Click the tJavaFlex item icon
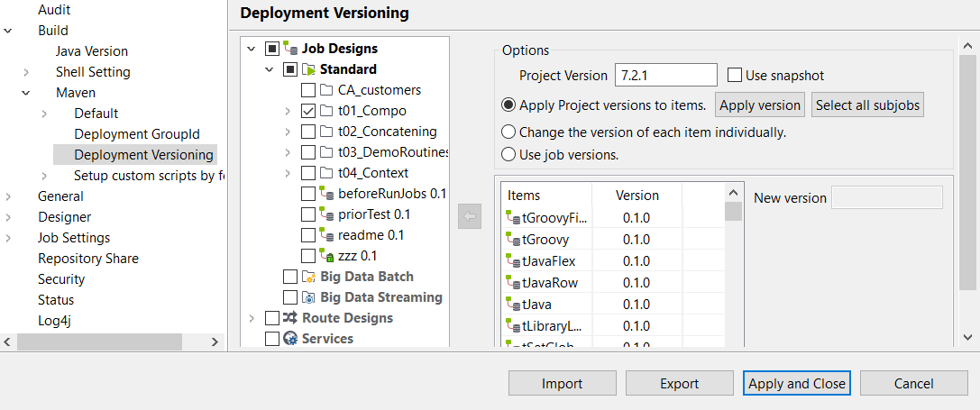Image resolution: width=980 pixels, height=410 pixels. pos(514,261)
